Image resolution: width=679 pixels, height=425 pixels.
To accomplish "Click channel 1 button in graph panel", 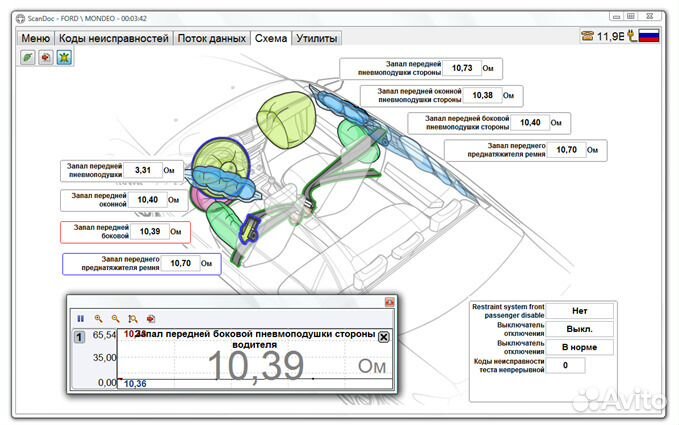I will point(79,337).
